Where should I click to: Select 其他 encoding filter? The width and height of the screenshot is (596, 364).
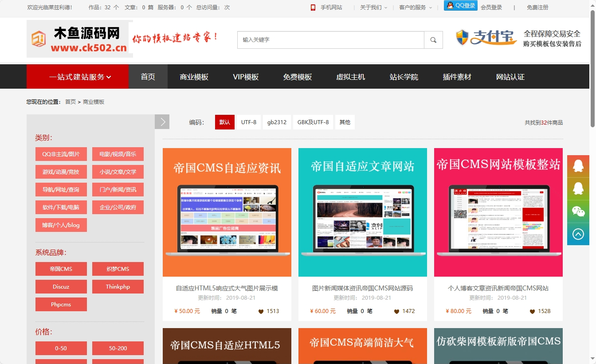(345, 122)
